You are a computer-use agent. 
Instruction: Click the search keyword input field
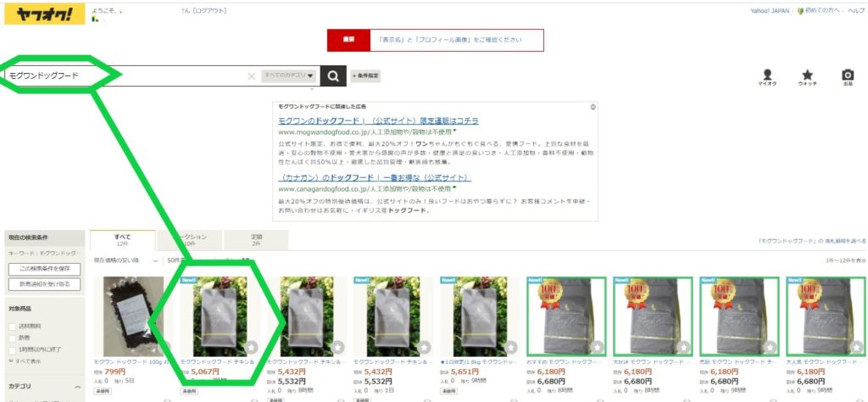(126, 75)
